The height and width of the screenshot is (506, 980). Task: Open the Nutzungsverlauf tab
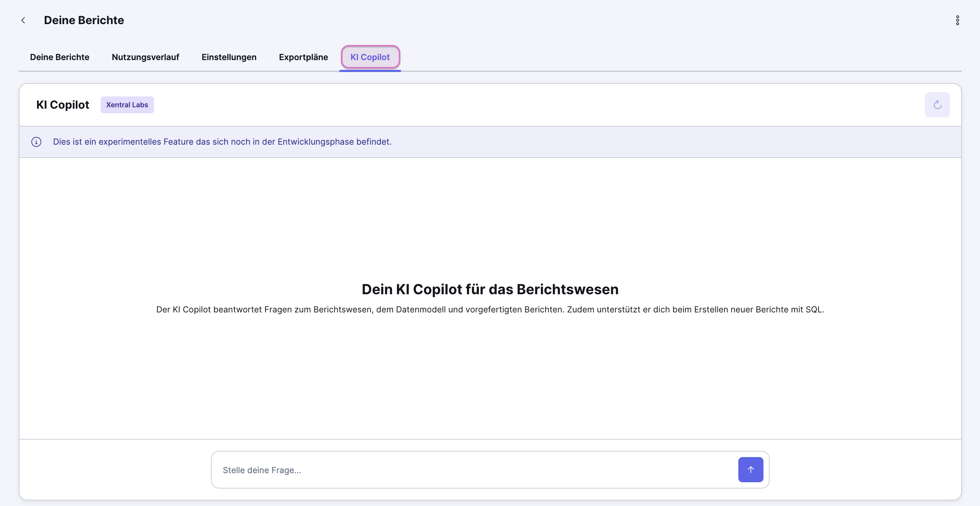(x=145, y=57)
